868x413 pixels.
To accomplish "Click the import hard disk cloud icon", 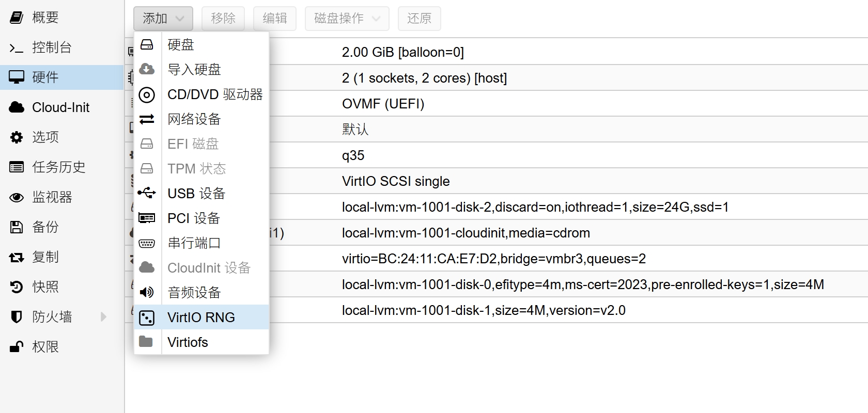I will 147,69.
